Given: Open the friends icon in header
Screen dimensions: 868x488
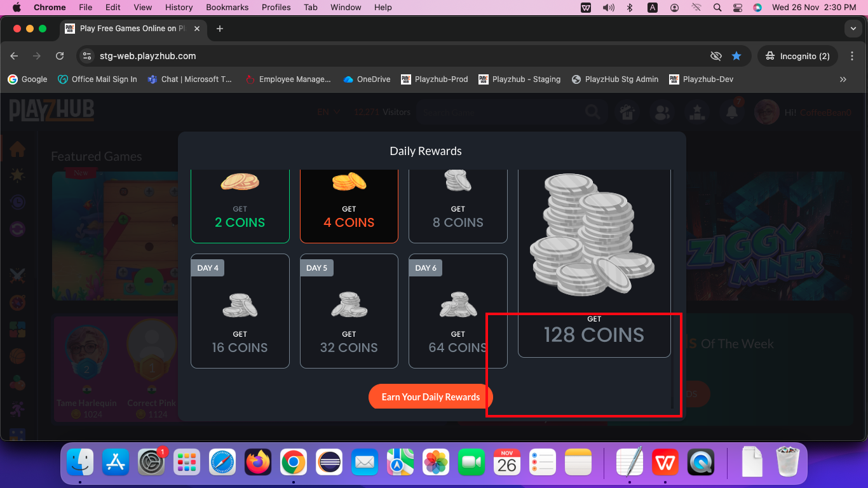Looking at the screenshot, I should click(662, 112).
